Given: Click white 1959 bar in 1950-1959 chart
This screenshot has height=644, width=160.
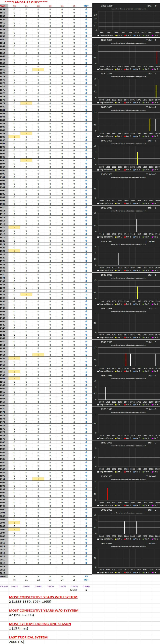Looking at the screenshot, I should pos(155,360).
